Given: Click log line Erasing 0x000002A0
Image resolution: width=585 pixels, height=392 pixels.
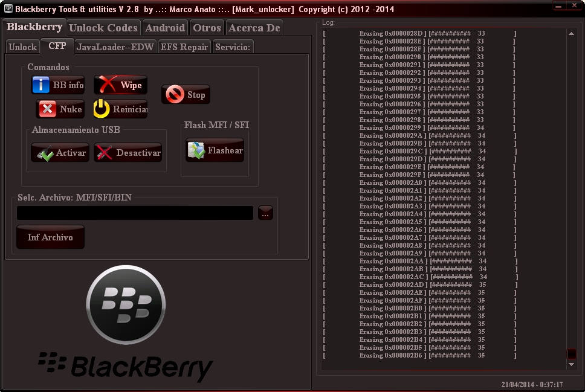Looking at the screenshot, I should coord(420,182).
